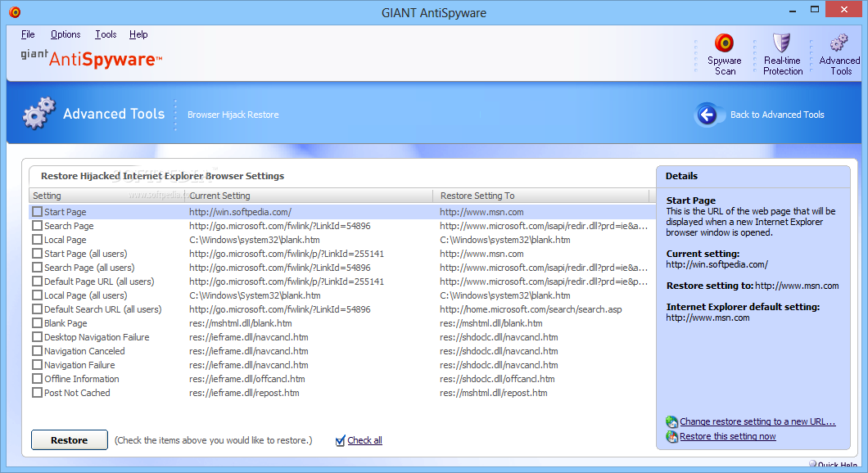Open Advanced Tools gears icon in toolbar

[839, 43]
